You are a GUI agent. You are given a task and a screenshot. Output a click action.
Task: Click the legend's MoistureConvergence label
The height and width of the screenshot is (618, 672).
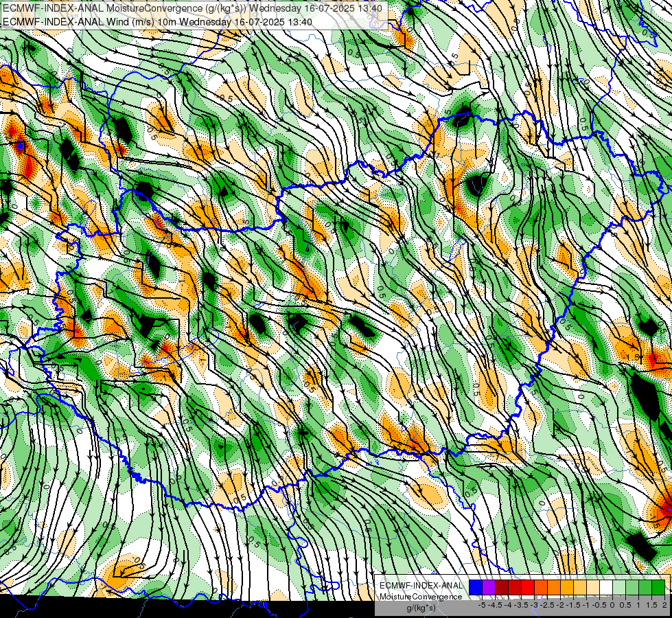coord(421,597)
